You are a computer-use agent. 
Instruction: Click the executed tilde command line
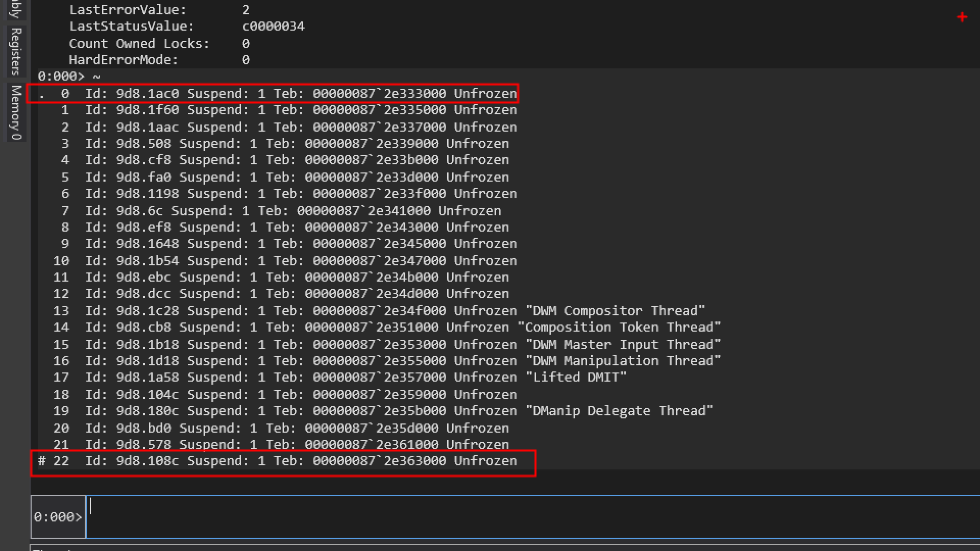(69, 77)
